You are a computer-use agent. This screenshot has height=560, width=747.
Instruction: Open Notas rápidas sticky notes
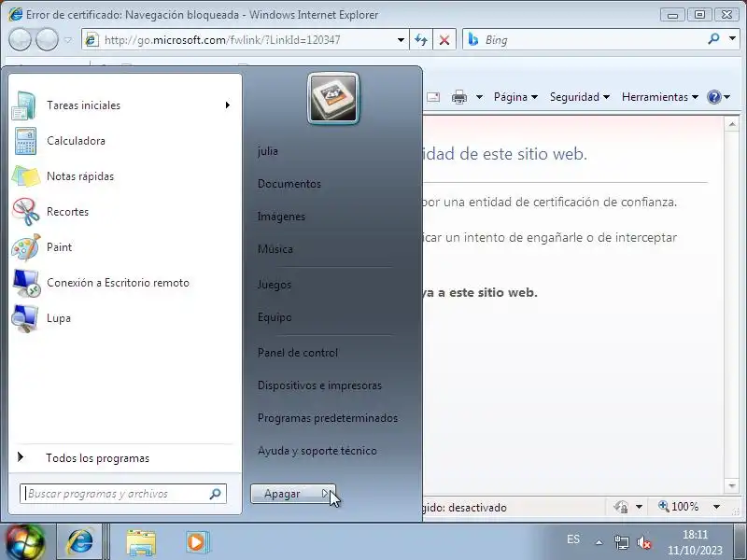click(x=123, y=176)
